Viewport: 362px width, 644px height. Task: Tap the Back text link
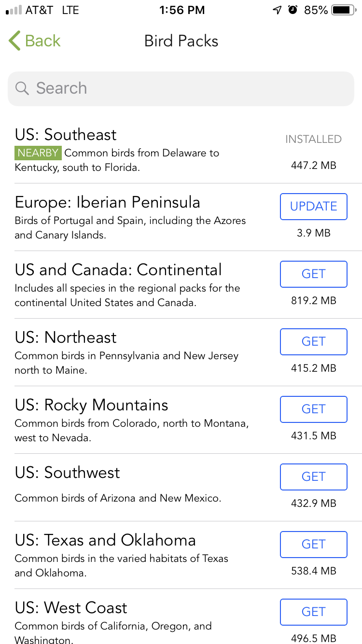click(43, 41)
